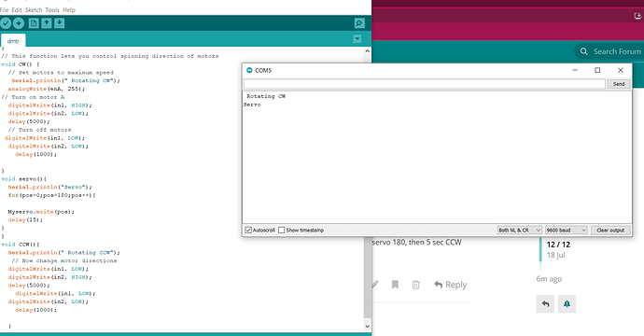This screenshot has width=644, height=336.
Task: Click the editor scrollbar up arrow
Action: 367,51
